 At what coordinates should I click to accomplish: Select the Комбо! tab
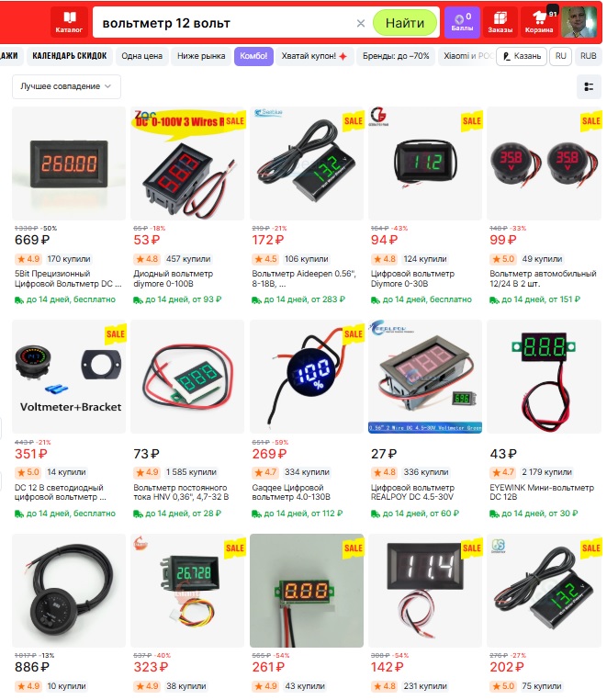coord(253,56)
